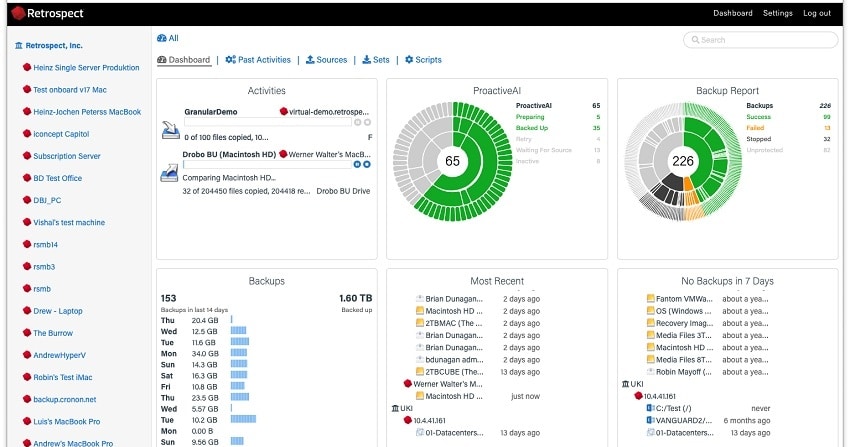Click the institution icon next to Retrospect, Inc.
The width and height of the screenshot is (850, 447).
tap(19, 45)
